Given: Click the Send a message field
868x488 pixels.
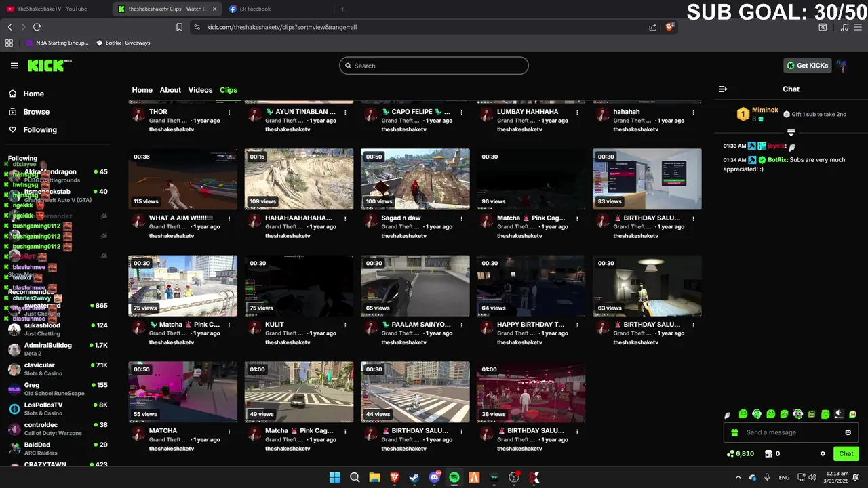Looking at the screenshot, I should [x=791, y=432].
